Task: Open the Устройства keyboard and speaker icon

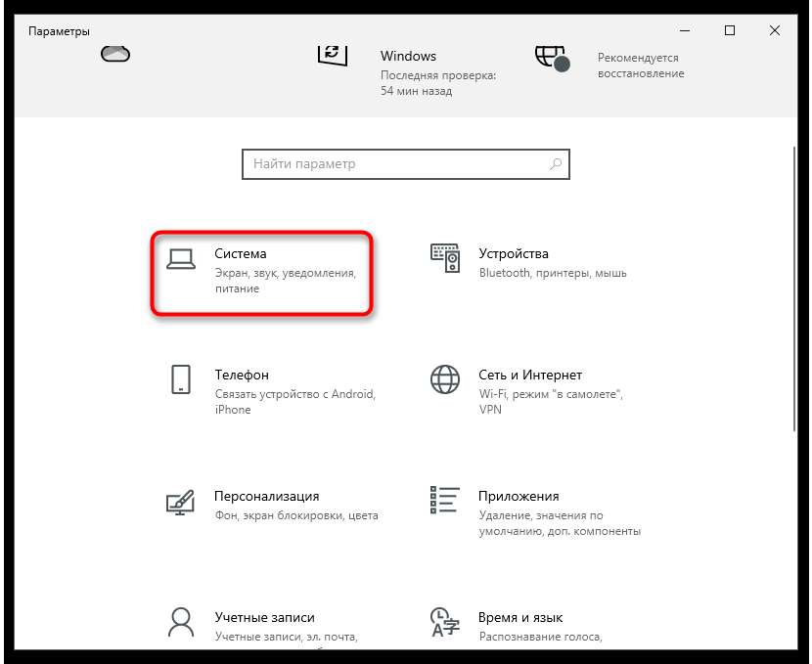Action: (445, 258)
